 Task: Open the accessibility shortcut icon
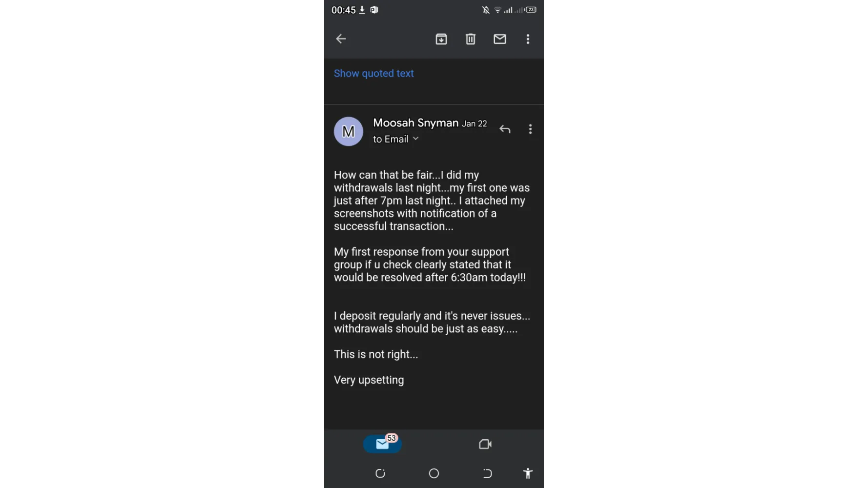tap(528, 473)
